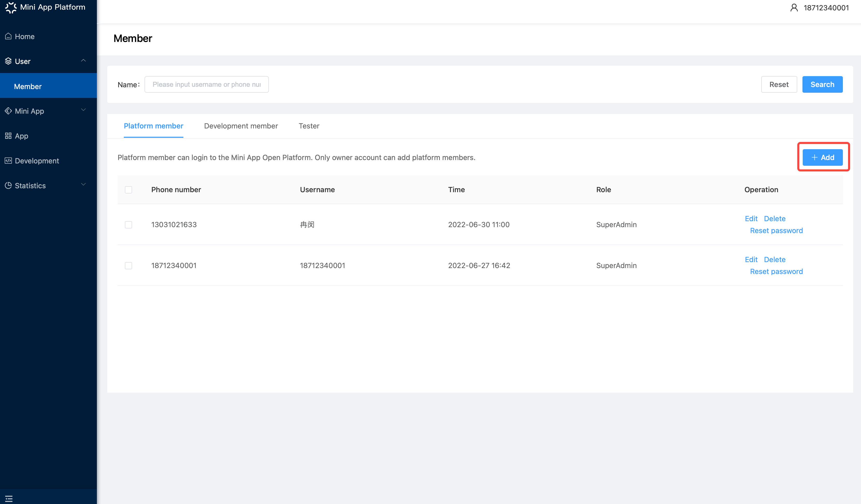Edit the member with username 18712340001
861x504 pixels.
pyautogui.click(x=751, y=259)
